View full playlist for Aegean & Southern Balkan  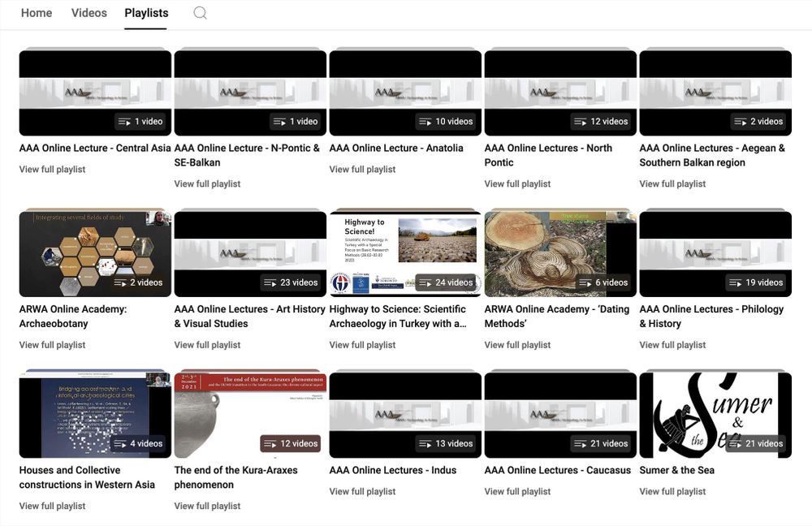coord(672,183)
